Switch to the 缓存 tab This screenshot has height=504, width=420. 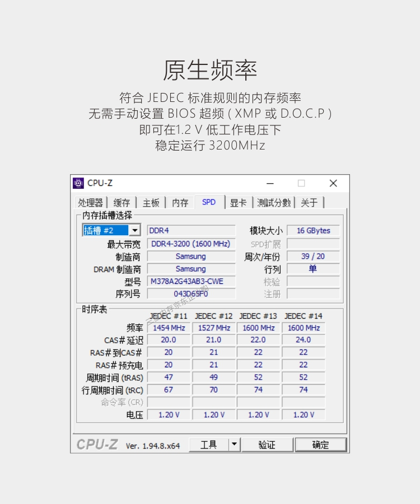point(122,203)
